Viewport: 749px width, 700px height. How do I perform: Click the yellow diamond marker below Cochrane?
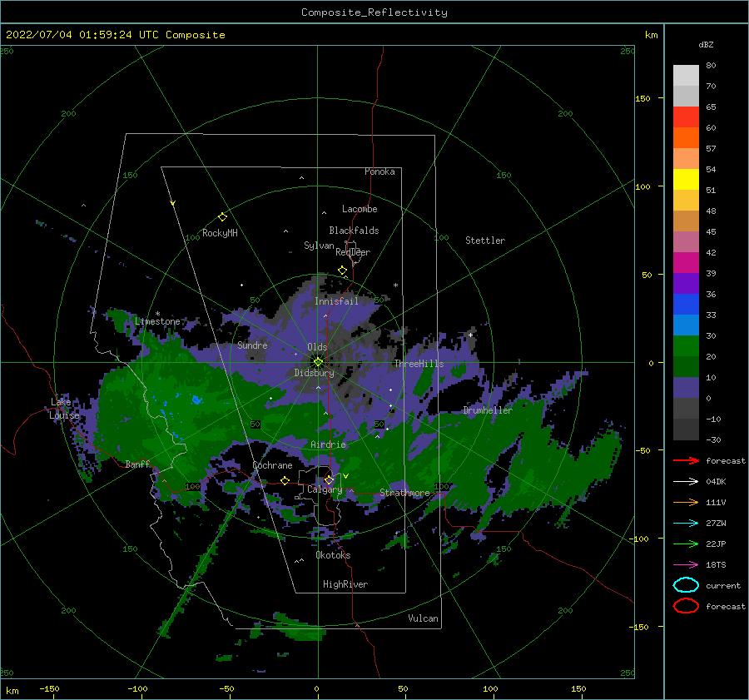(x=285, y=480)
